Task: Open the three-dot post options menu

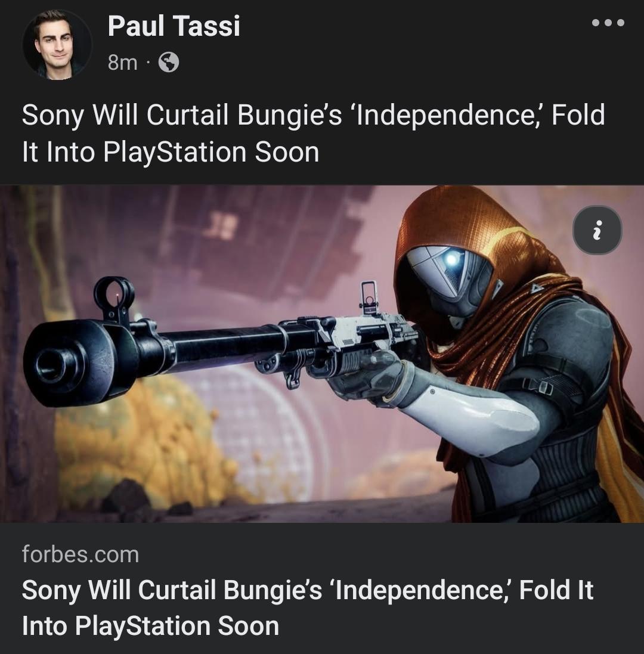Action: click(x=608, y=23)
